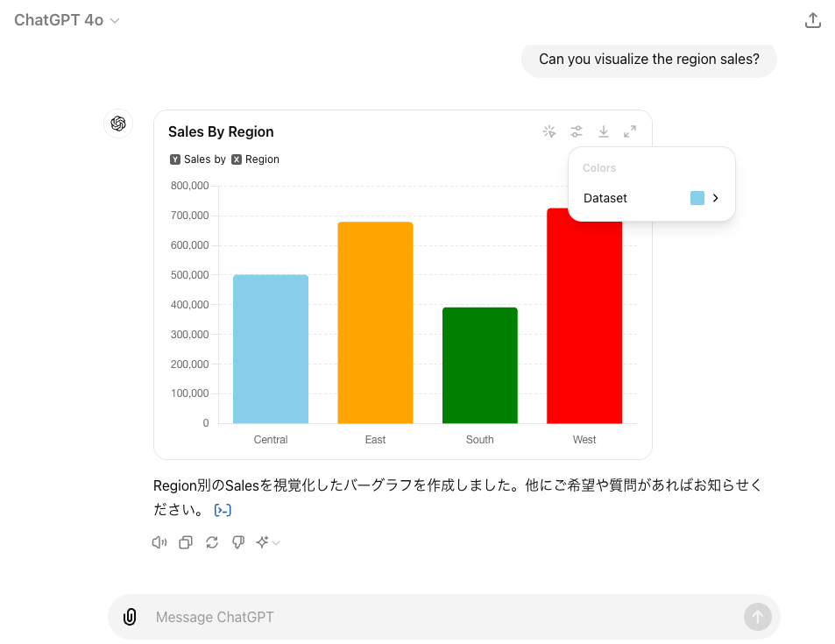Open the ChatGPT 4o model dropdown

click(67, 20)
